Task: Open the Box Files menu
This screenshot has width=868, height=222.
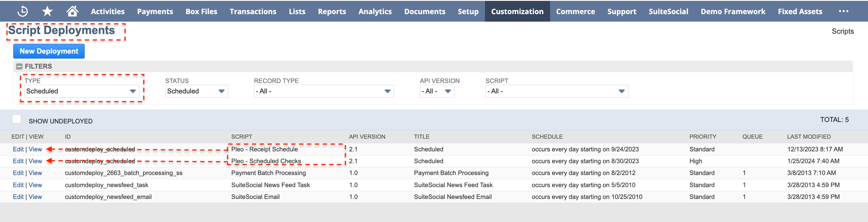Action: pyautogui.click(x=201, y=12)
